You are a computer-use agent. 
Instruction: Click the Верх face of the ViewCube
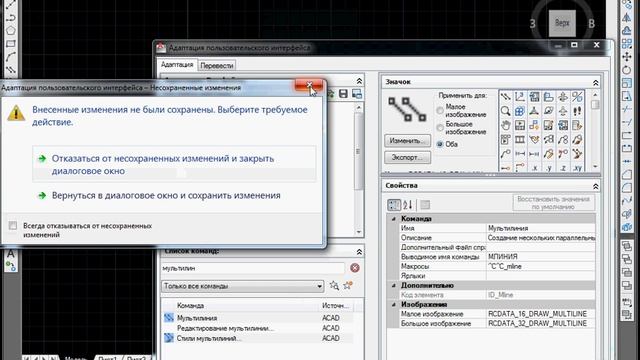562,23
